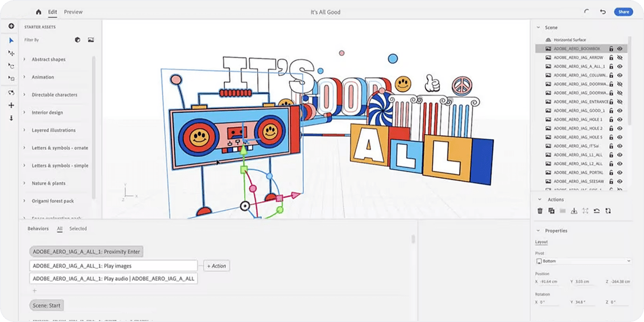The height and width of the screenshot is (322, 644).
Task: Hide the ADOBE_AERO_IAG_COLUMN layer
Action: (x=620, y=75)
